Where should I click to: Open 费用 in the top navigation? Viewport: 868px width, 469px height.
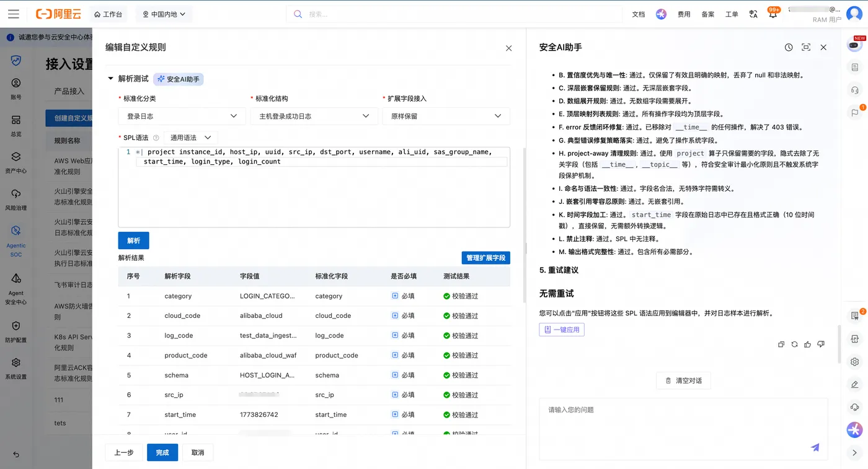tap(684, 14)
